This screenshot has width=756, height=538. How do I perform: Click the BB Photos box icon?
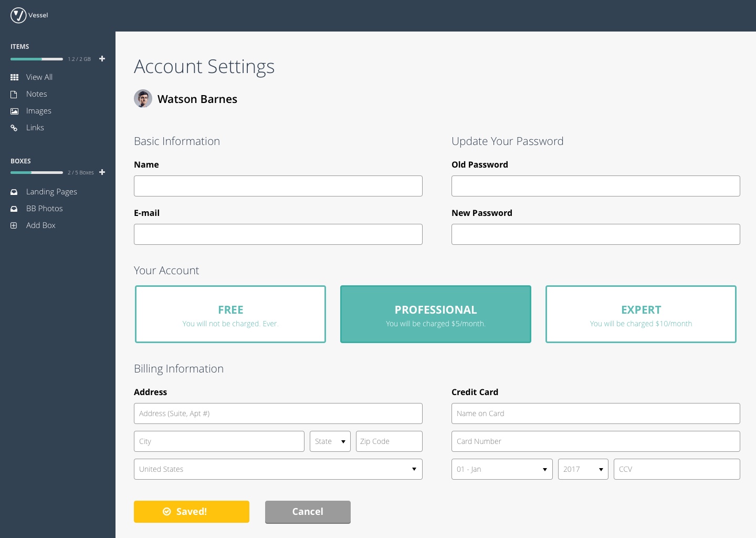point(14,209)
